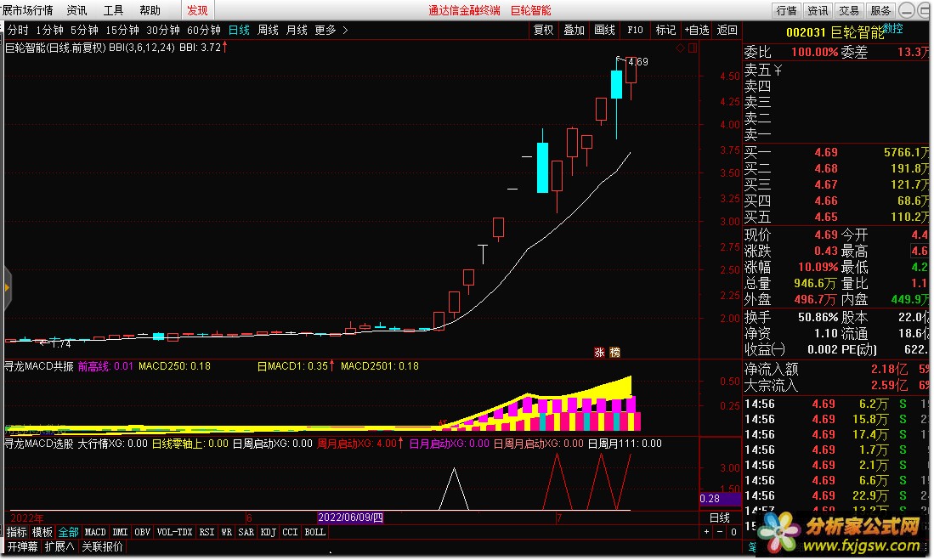Image resolution: width=934 pixels, height=560 pixels.
Task: Click the 买一 bid price 4.69 row
Action: (x=836, y=152)
